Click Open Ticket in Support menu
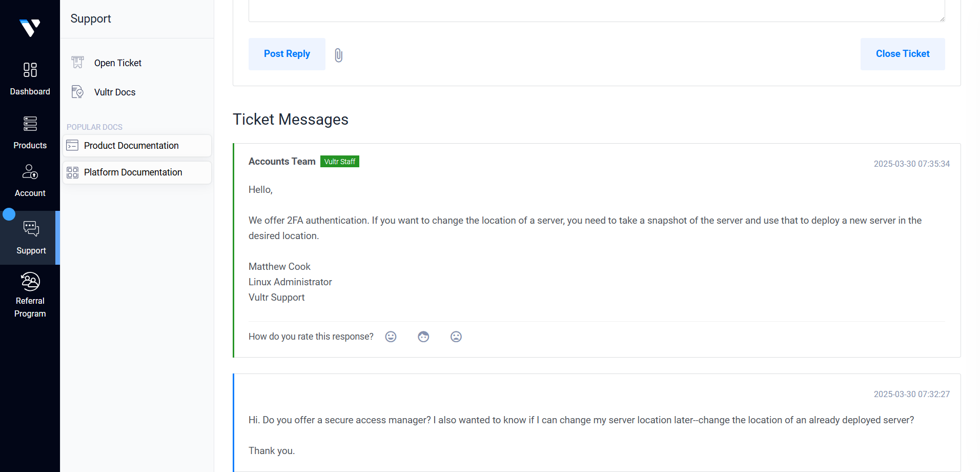Image resolution: width=980 pixels, height=472 pixels. tap(117, 63)
